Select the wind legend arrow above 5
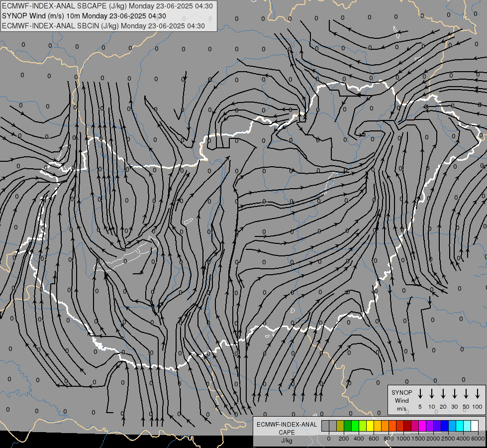The image size is (487, 448). [420, 394]
